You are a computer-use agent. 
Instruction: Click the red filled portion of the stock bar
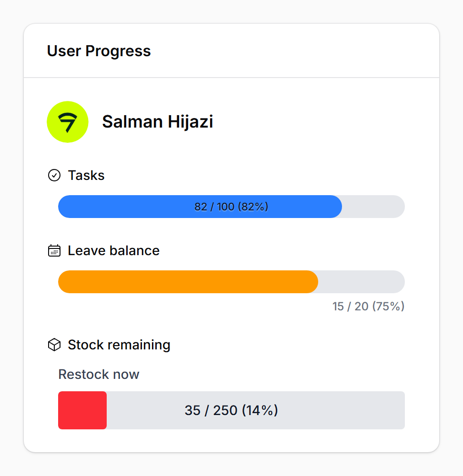[x=82, y=410]
